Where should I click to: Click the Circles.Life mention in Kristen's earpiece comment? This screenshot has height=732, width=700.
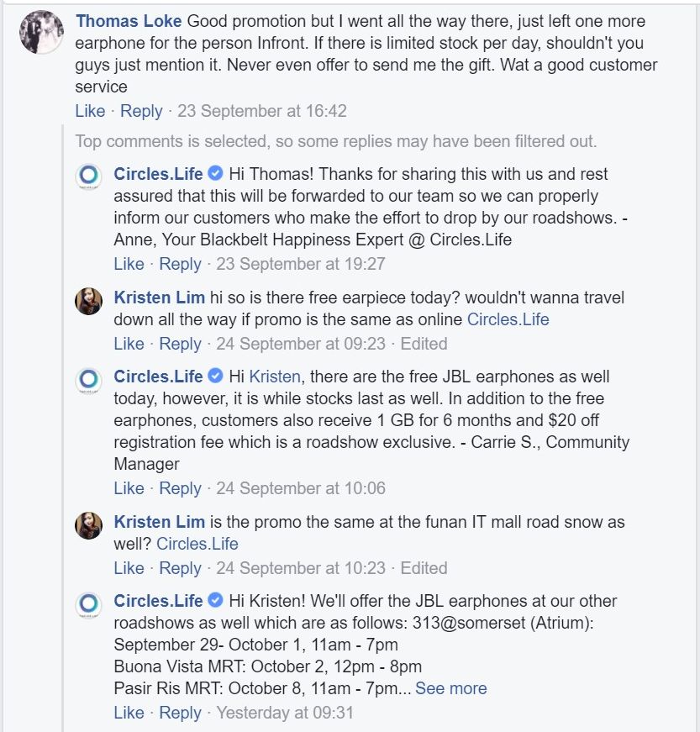click(x=508, y=319)
